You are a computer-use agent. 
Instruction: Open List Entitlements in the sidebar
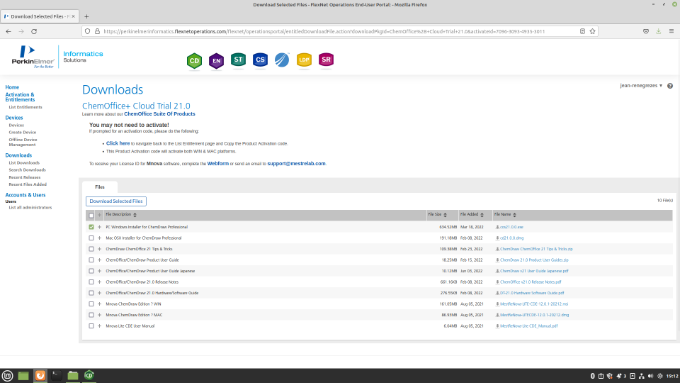[x=26, y=107]
